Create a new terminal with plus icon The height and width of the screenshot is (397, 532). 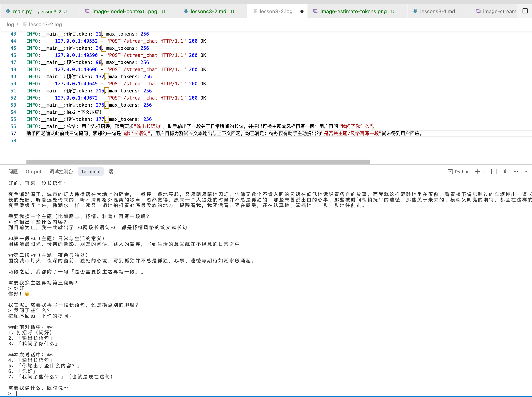(477, 172)
